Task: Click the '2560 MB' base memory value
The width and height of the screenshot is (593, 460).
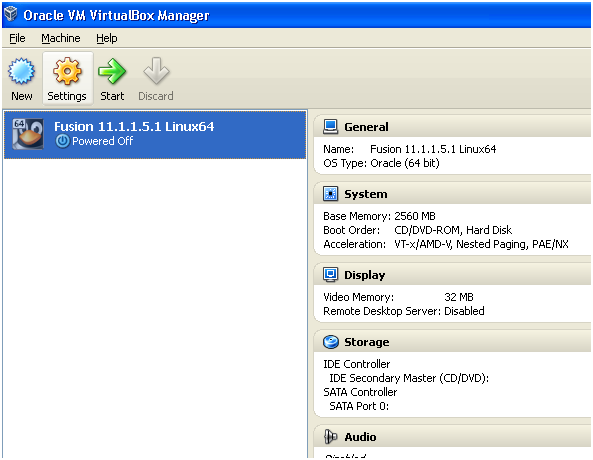Action: tap(415, 216)
